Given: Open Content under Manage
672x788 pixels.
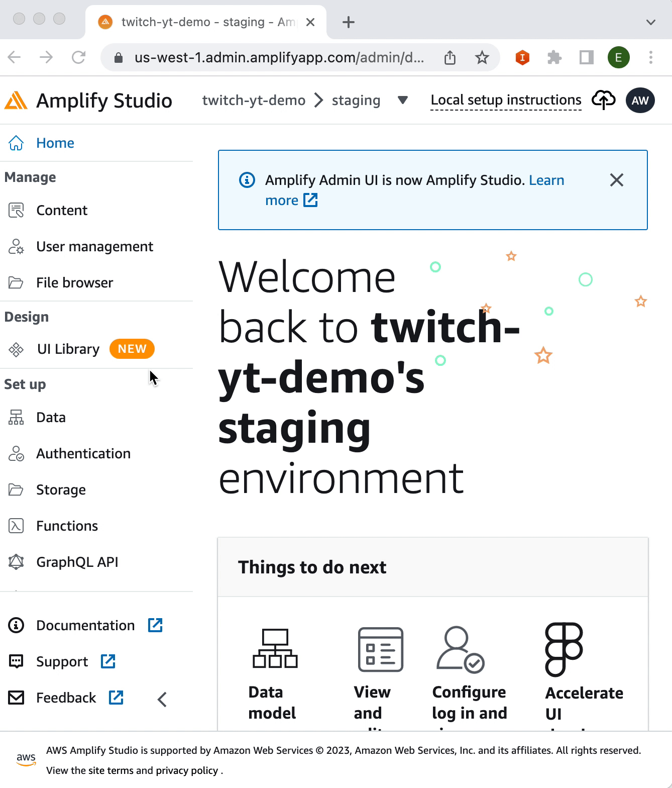Looking at the screenshot, I should (62, 211).
